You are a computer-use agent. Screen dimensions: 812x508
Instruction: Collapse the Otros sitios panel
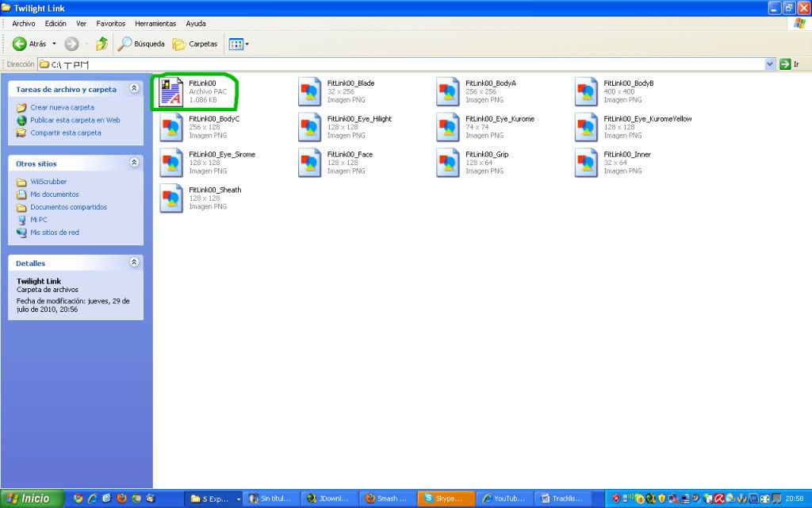pyautogui.click(x=134, y=163)
